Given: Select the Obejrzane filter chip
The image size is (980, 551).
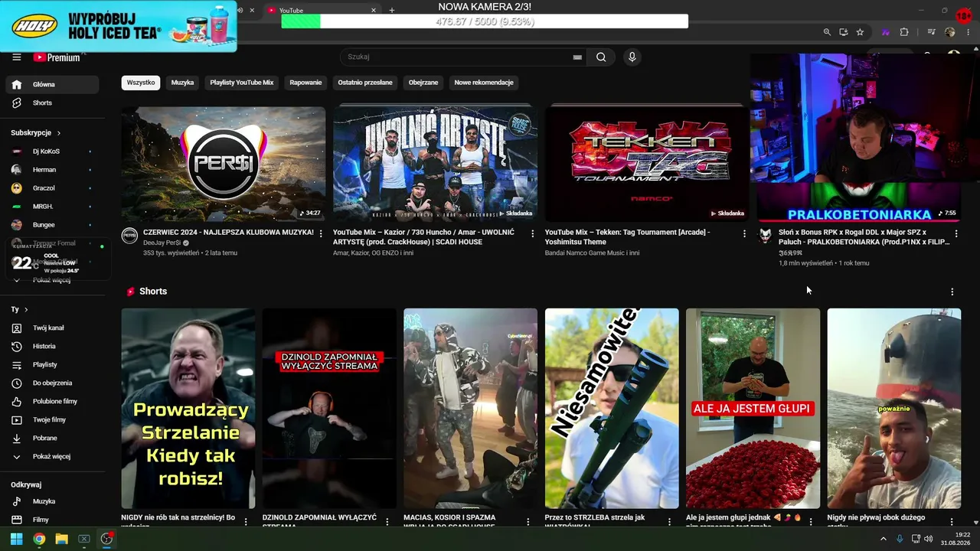Looking at the screenshot, I should [x=423, y=83].
